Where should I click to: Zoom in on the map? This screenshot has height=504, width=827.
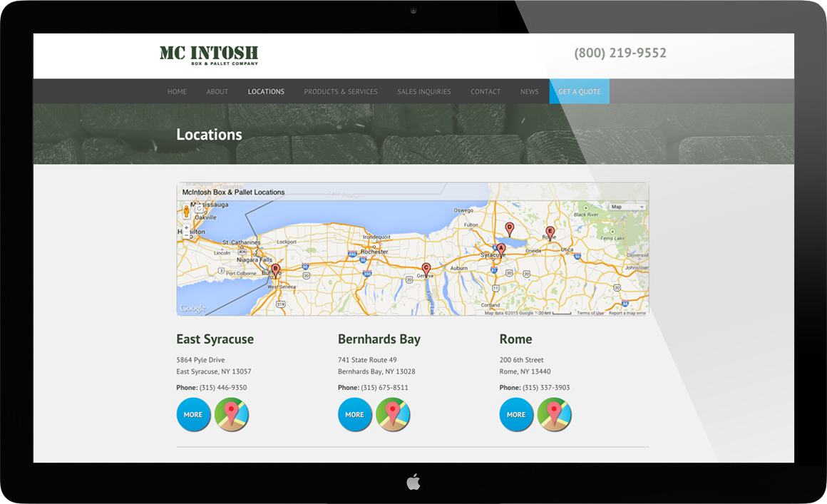tap(187, 227)
